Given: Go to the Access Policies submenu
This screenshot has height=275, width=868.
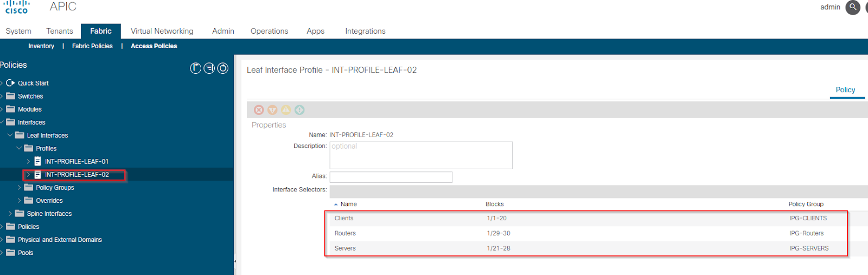Looking at the screenshot, I should [154, 46].
